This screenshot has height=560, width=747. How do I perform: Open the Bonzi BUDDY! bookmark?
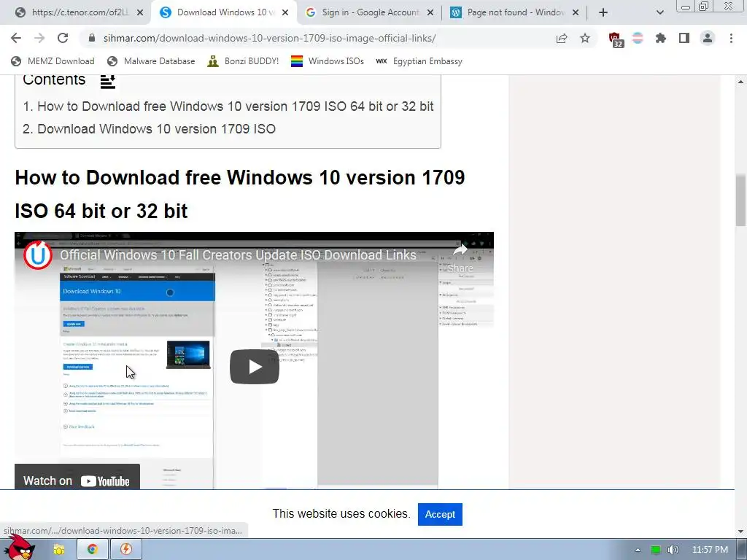[x=243, y=61]
